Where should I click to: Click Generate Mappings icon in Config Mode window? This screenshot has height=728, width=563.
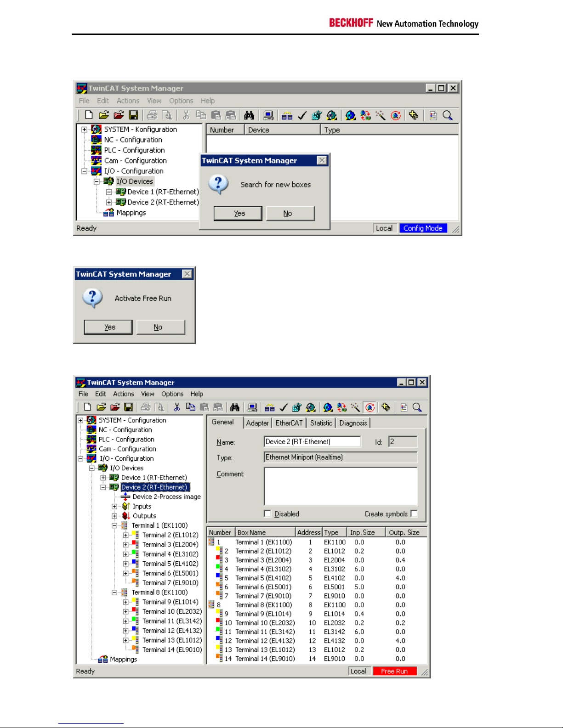coord(287,115)
